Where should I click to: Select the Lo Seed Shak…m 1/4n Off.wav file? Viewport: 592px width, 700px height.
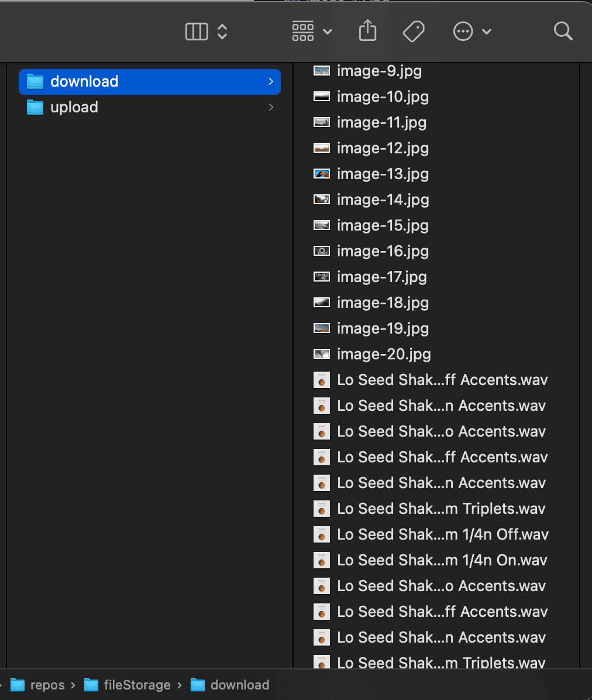pyautogui.click(x=443, y=534)
